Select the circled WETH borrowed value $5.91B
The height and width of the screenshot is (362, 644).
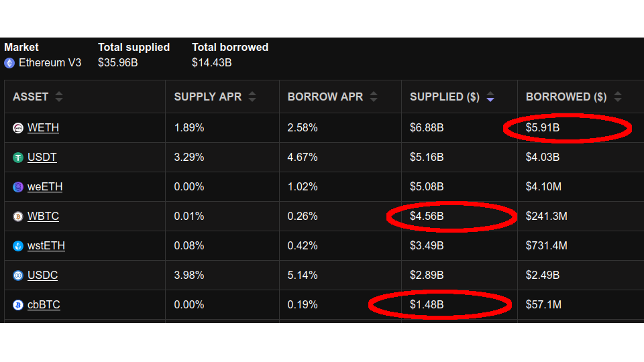[543, 128]
